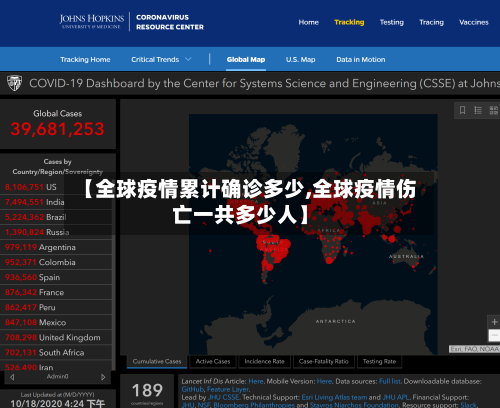The width and height of the screenshot is (500, 408).
Task: Click Antarctica label on the map
Action: coord(336,321)
